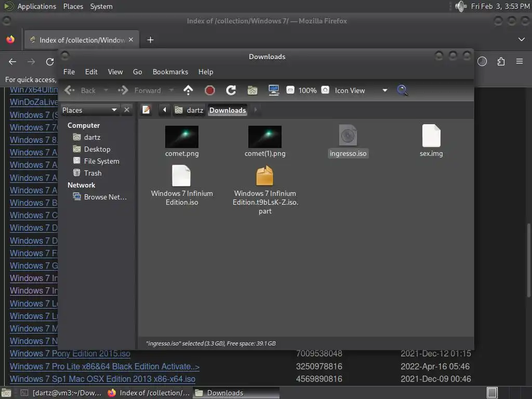Select the .iso.part package file icon
The image size is (532, 399).
tap(264, 176)
